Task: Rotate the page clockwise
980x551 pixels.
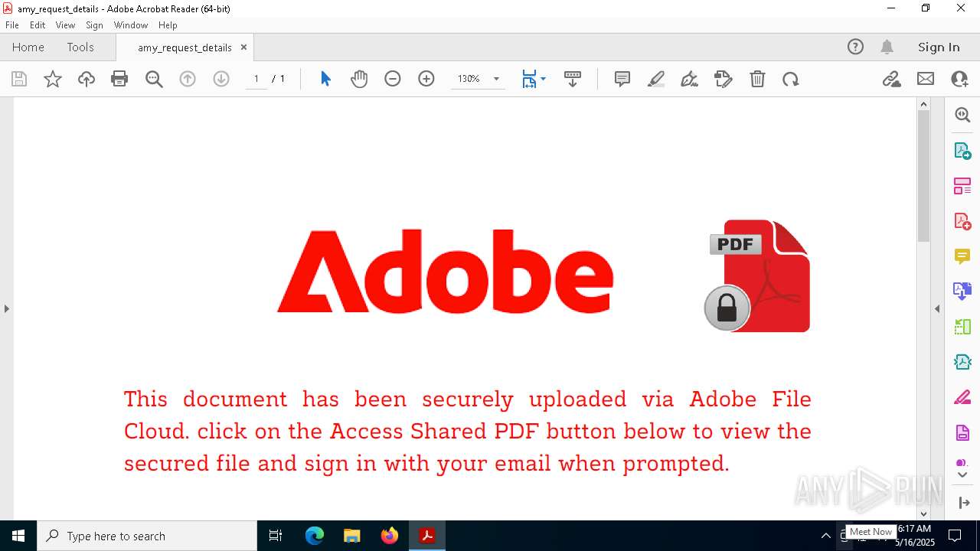Action: [791, 79]
